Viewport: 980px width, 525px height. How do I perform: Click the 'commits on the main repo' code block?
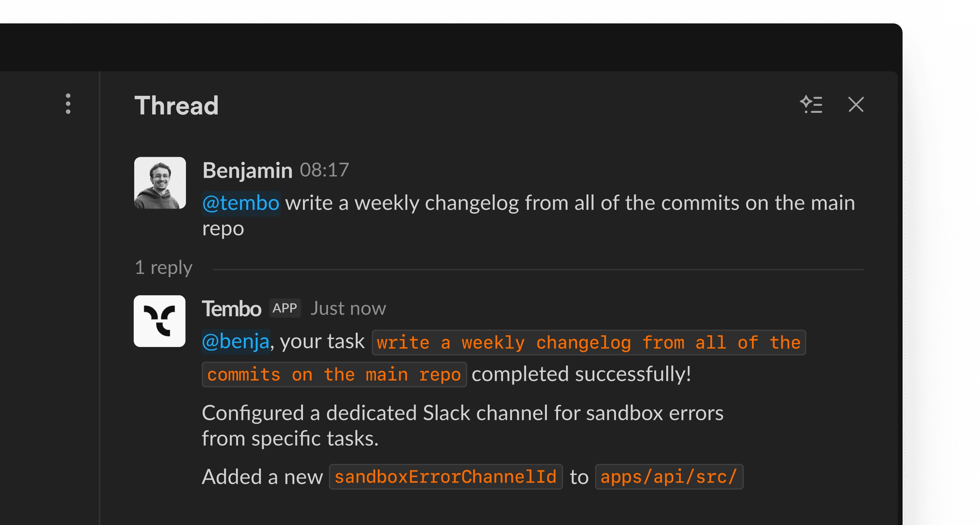tap(334, 375)
